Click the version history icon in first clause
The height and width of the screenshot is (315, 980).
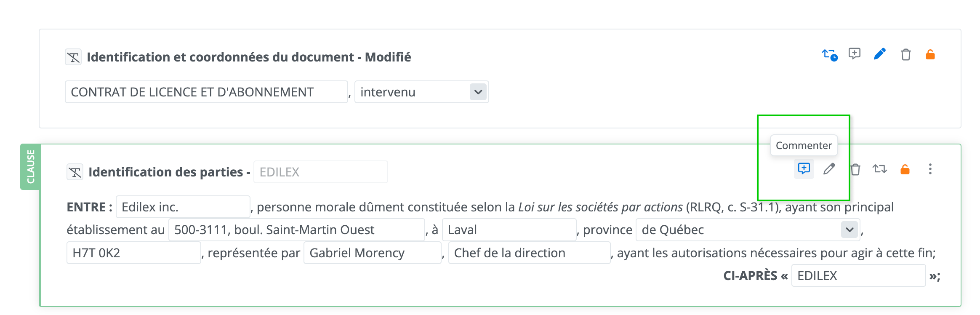pos(829,55)
